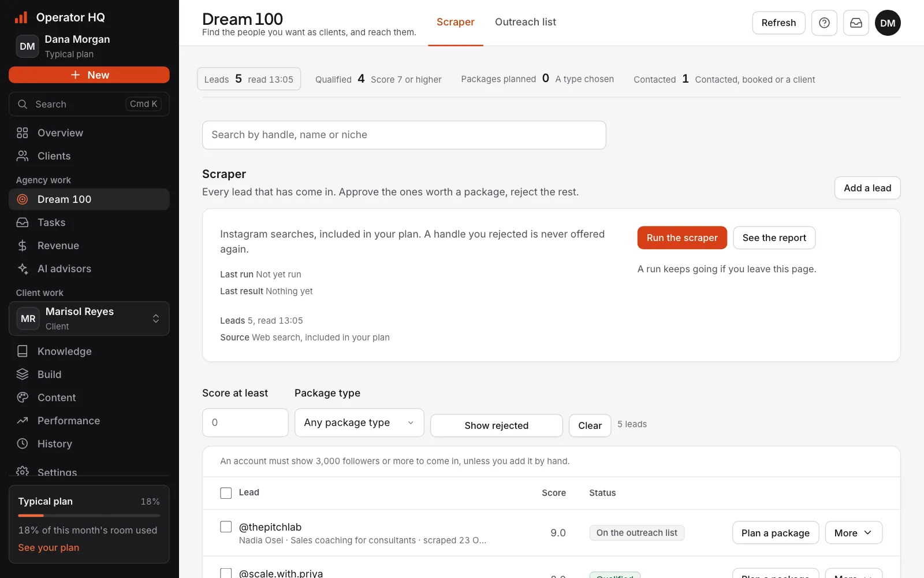Image resolution: width=924 pixels, height=578 pixels.
Task: Click the AI advisors sparkle icon
Action: pyautogui.click(x=23, y=269)
